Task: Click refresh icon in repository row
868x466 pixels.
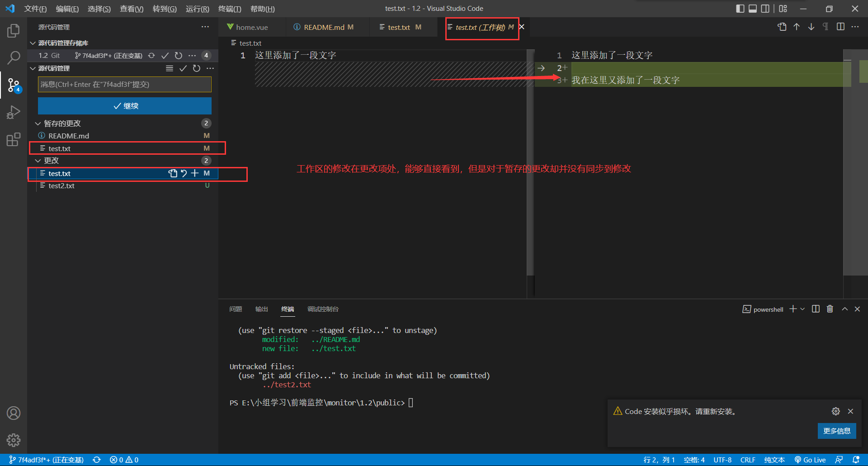Action: (x=179, y=56)
